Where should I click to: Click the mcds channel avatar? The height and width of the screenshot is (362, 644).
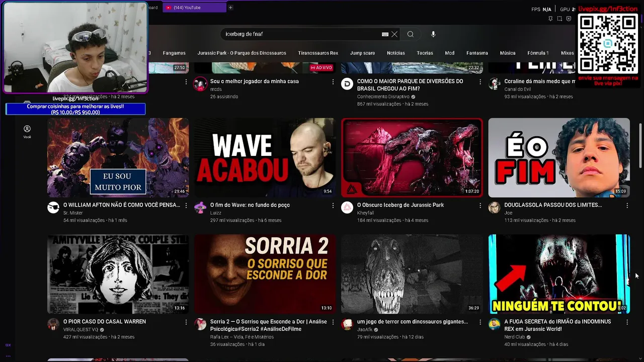pos(200,84)
